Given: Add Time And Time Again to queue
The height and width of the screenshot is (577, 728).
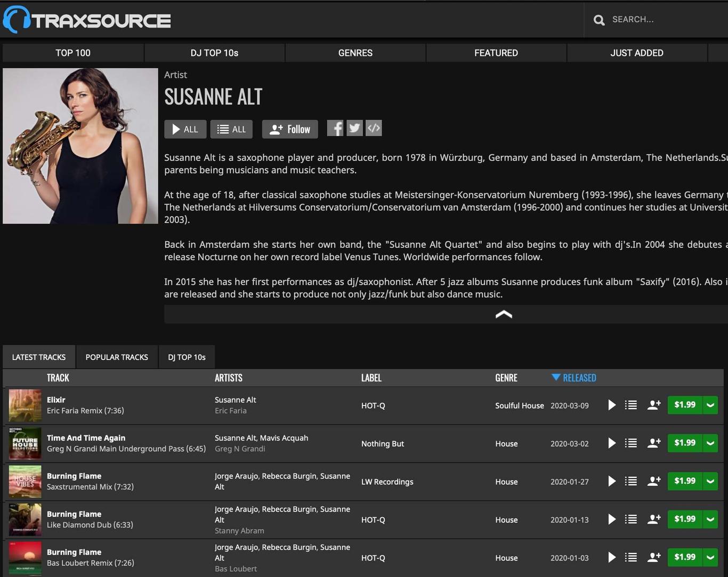Looking at the screenshot, I should tap(631, 443).
